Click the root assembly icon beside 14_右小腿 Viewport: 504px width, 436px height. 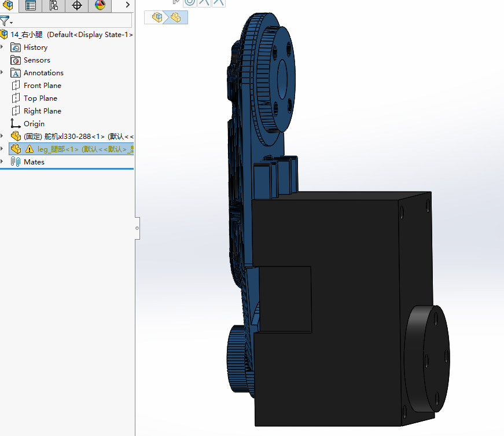(x=4, y=34)
